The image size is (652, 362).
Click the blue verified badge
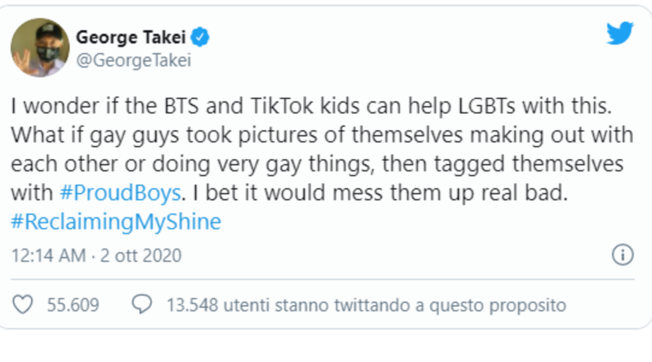pos(200,37)
